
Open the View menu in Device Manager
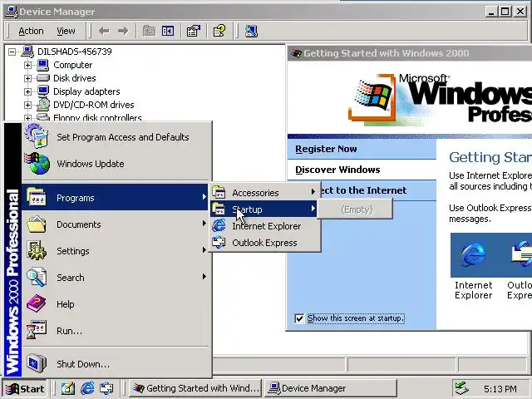[66, 32]
